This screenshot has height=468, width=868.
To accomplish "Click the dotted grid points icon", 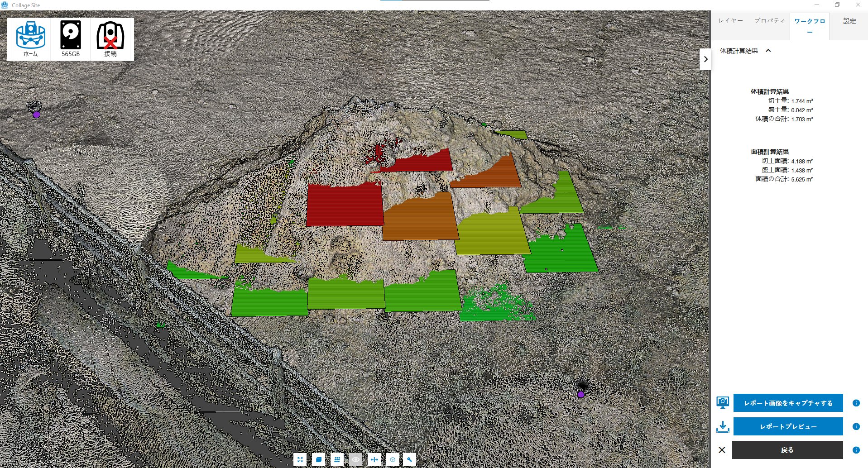I will tap(337, 459).
